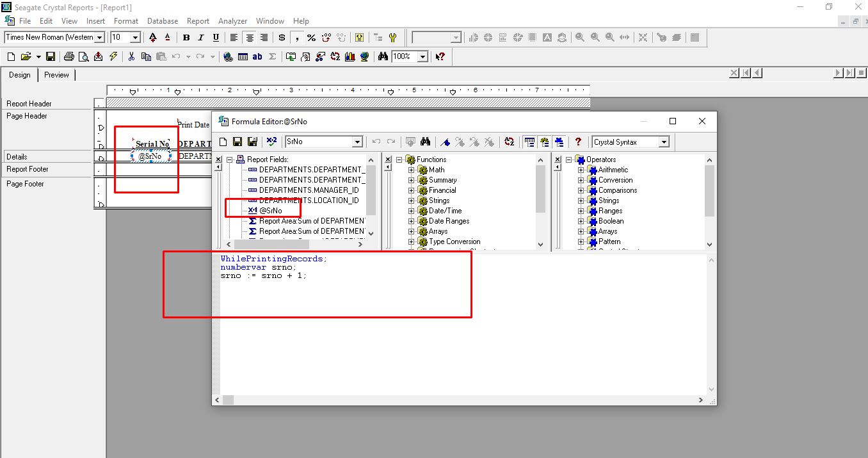Expand the Strings node under Functions
868x458 pixels.
point(410,200)
